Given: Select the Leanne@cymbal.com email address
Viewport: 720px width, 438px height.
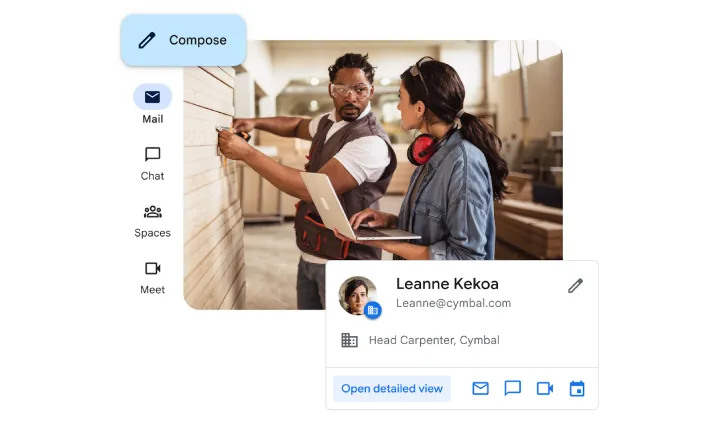Looking at the screenshot, I should (x=453, y=303).
